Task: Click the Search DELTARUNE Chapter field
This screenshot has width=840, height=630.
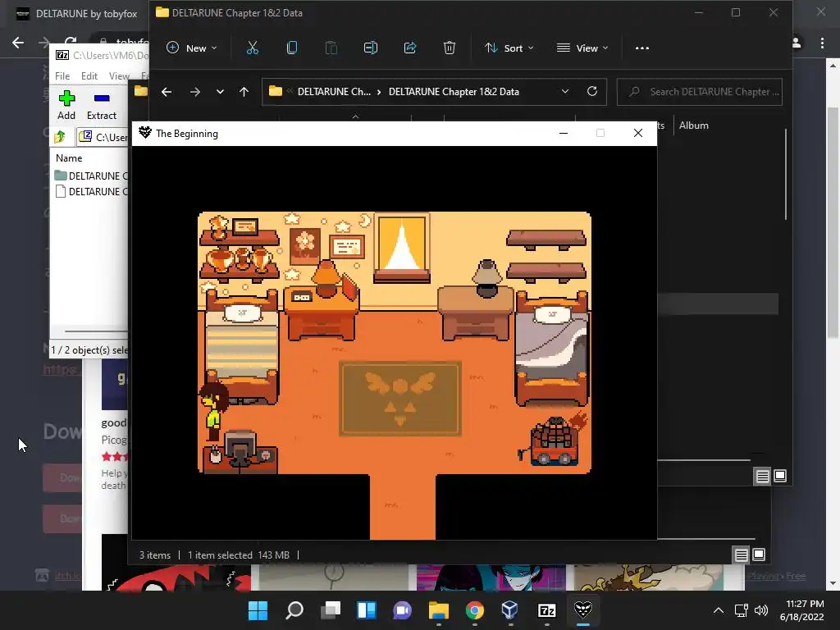Action: click(700, 92)
